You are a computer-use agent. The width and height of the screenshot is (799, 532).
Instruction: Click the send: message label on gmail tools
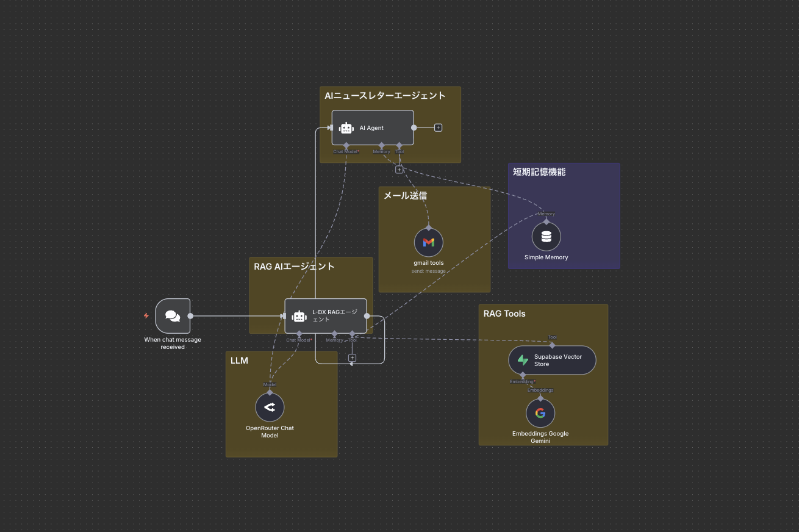(x=429, y=271)
